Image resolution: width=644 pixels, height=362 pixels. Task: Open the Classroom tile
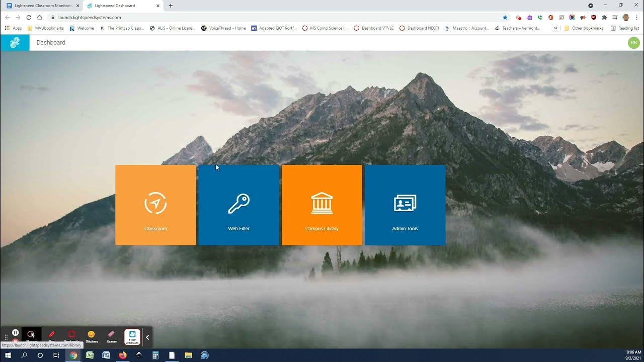(x=155, y=205)
